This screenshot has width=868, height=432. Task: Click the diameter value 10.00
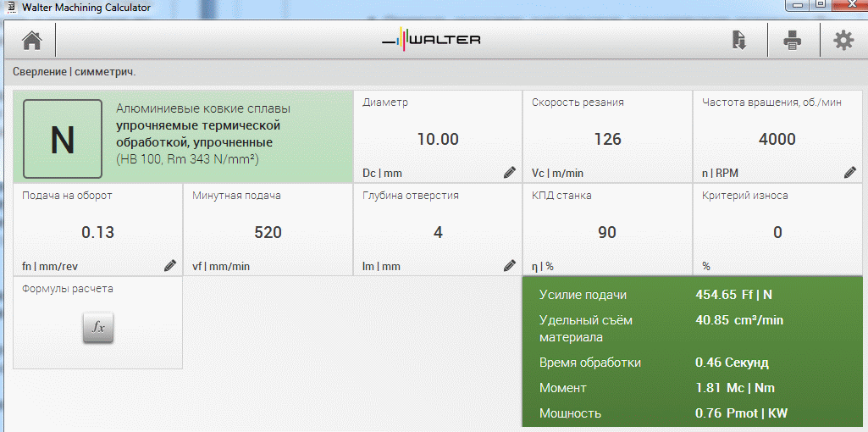point(437,139)
